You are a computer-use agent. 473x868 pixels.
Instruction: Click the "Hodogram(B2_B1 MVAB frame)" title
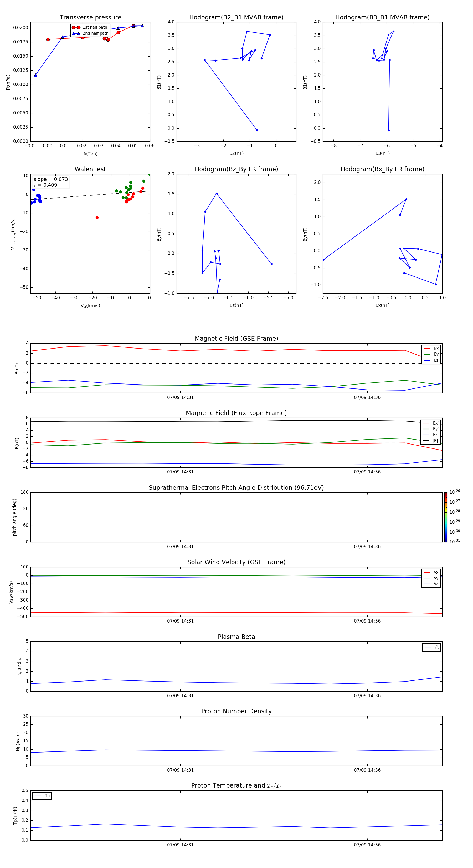click(x=236, y=18)
